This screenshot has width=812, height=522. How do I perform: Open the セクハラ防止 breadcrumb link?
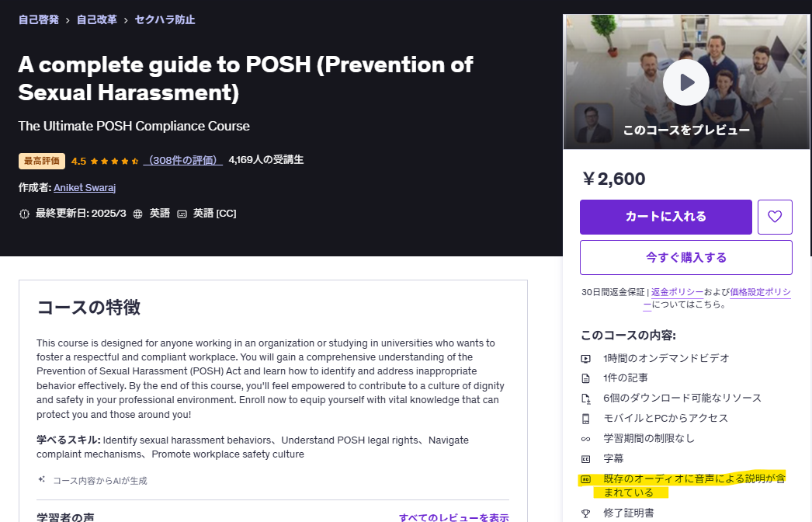tap(165, 19)
